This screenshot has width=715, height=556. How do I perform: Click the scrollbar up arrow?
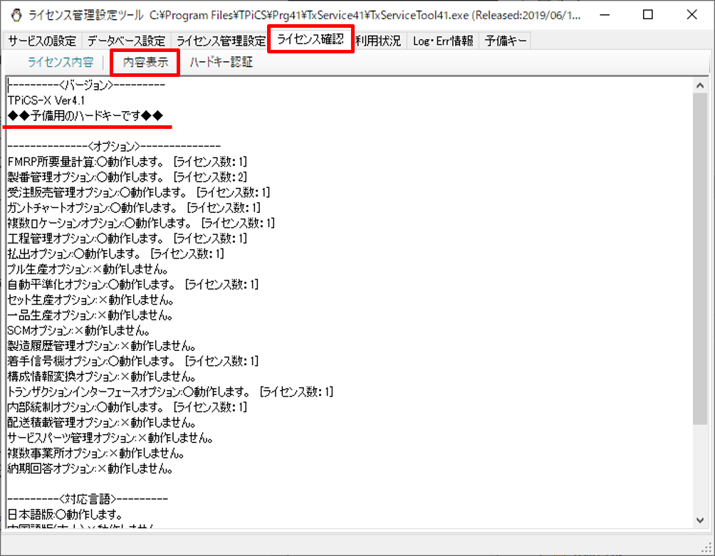tap(700, 85)
